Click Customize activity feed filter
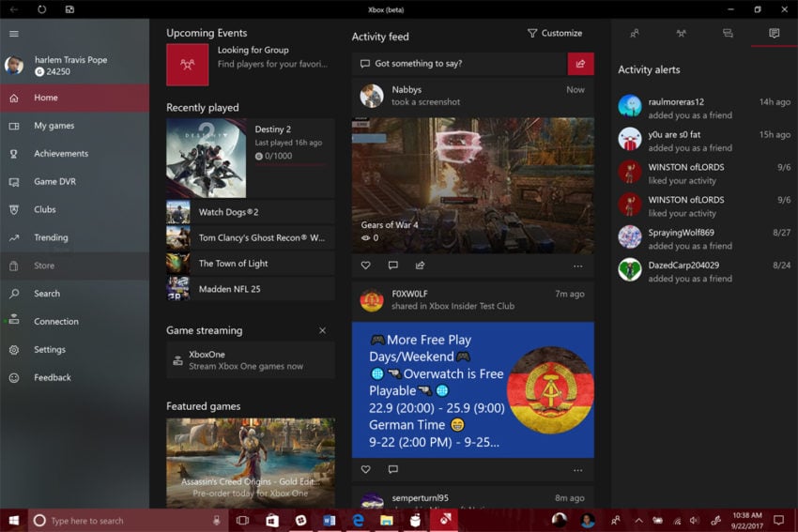 (x=555, y=33)
